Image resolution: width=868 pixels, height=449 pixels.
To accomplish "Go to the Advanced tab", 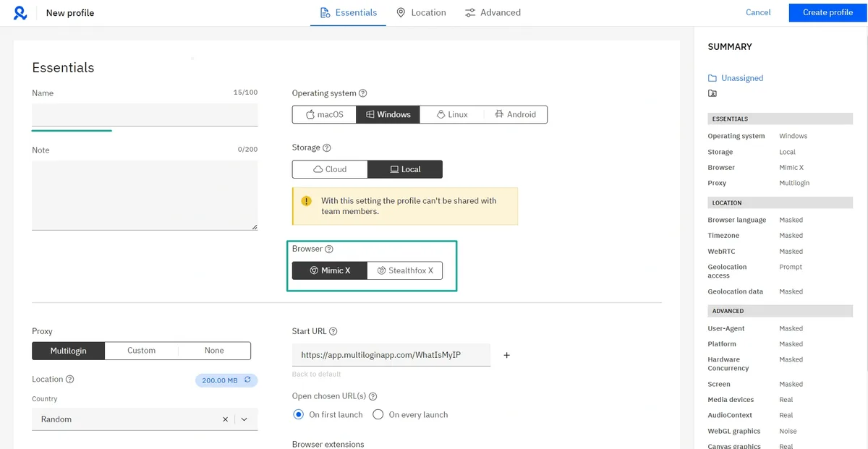I will pos(493,12).
